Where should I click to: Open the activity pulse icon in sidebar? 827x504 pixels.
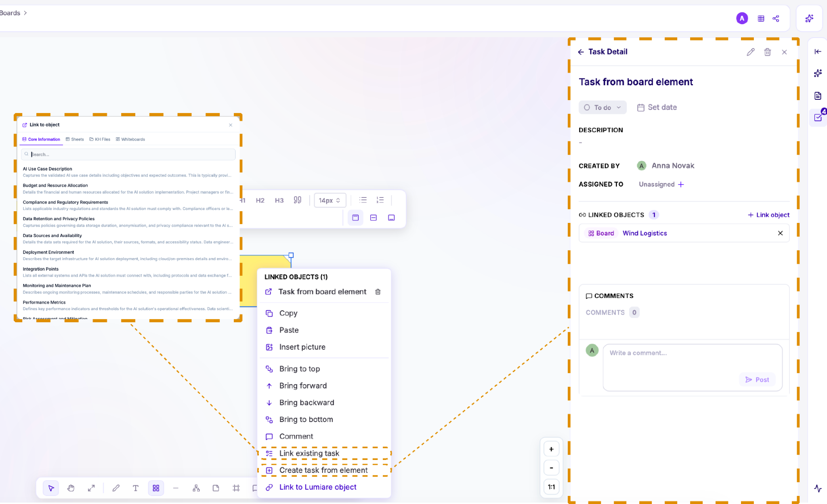(818, 488)
